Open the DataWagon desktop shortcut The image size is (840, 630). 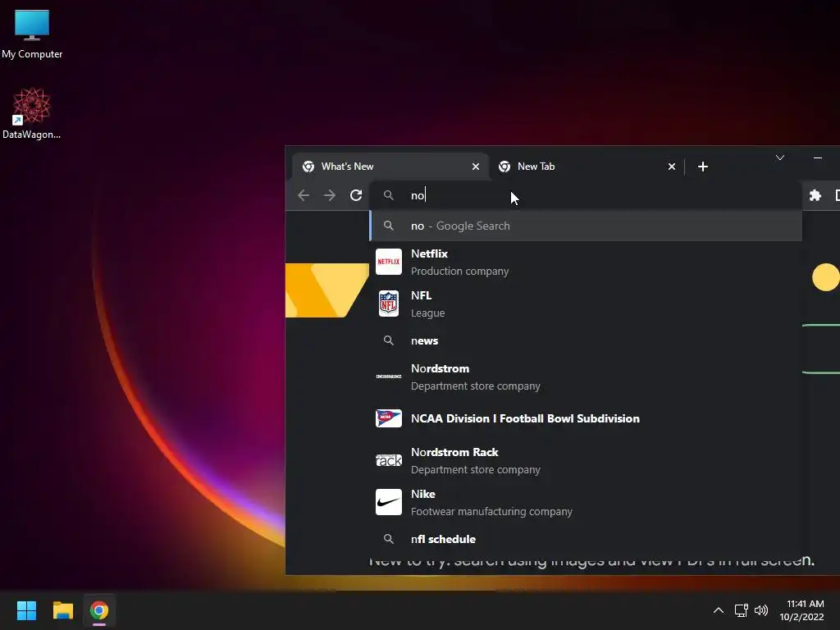tap(32, 113)
